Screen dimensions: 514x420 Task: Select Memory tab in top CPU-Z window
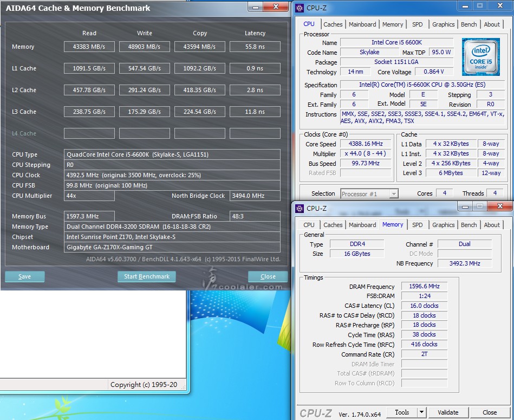tap(392, 24)
